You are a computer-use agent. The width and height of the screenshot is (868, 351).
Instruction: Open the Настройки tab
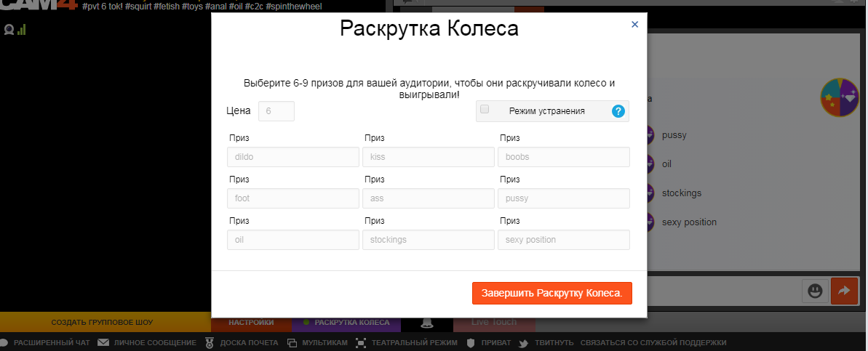251,322
